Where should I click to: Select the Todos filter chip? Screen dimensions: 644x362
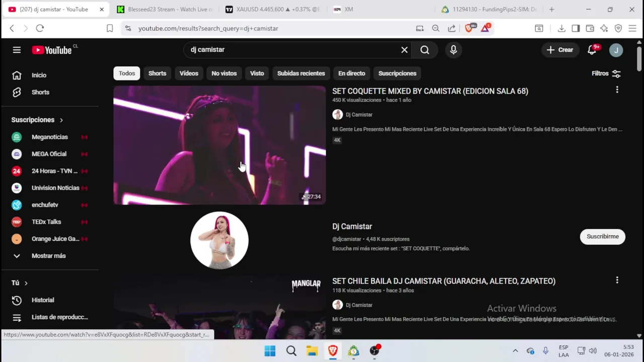(x=127, y=73)
